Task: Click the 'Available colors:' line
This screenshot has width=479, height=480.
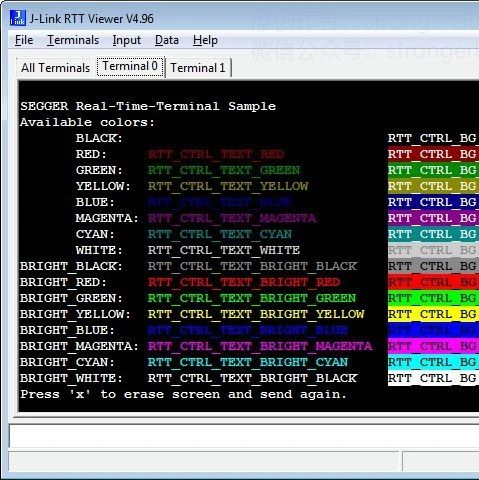Action: coord(87,122)
